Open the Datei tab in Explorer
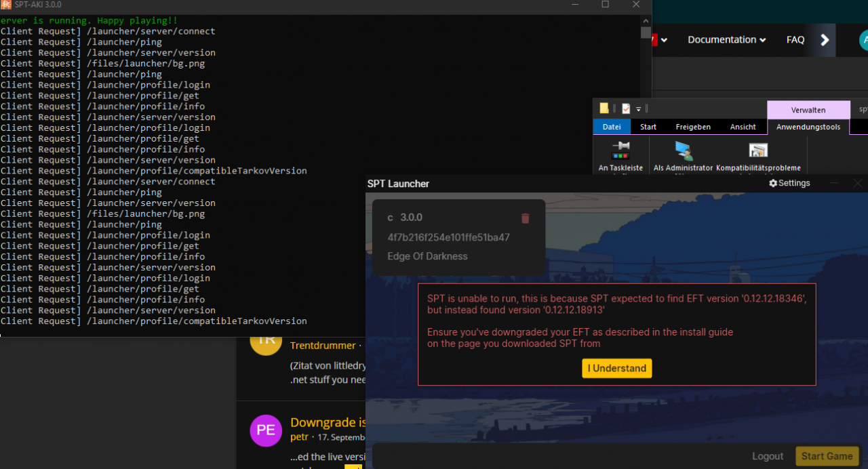 [x=612, y=127]
